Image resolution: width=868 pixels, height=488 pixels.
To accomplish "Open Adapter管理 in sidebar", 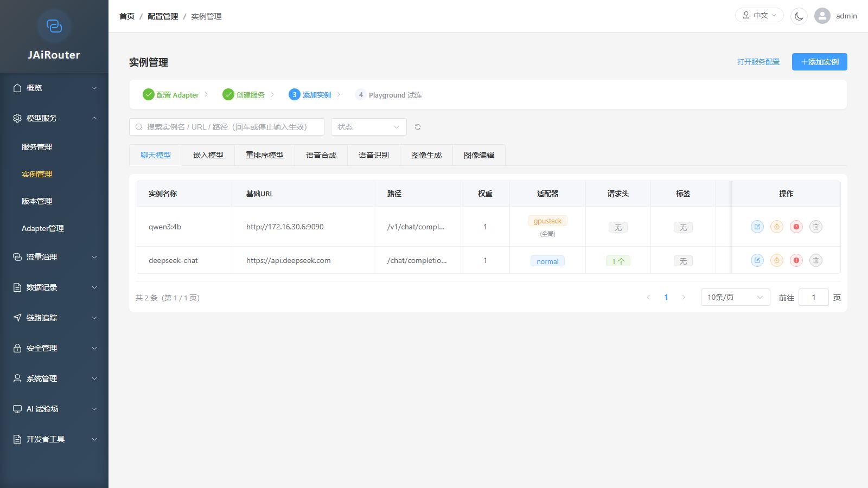I will pyautogui.click(x=54, y=228).
